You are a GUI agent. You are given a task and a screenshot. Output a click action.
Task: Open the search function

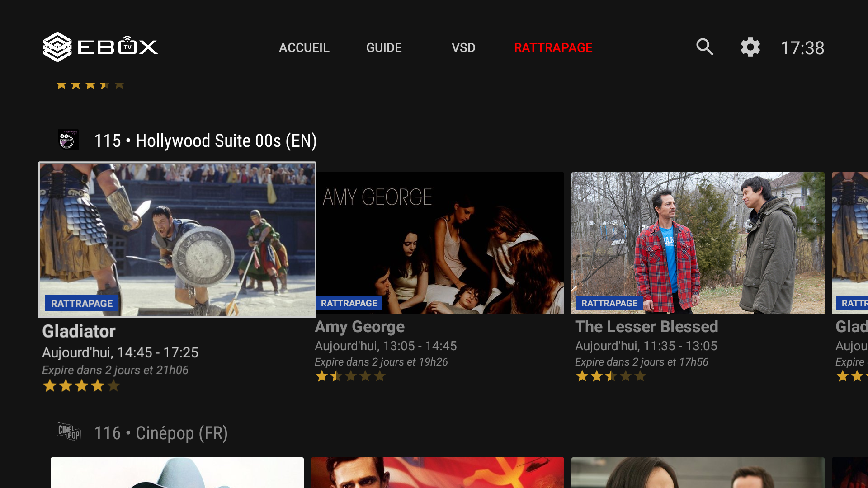click(x=704, y=47)
